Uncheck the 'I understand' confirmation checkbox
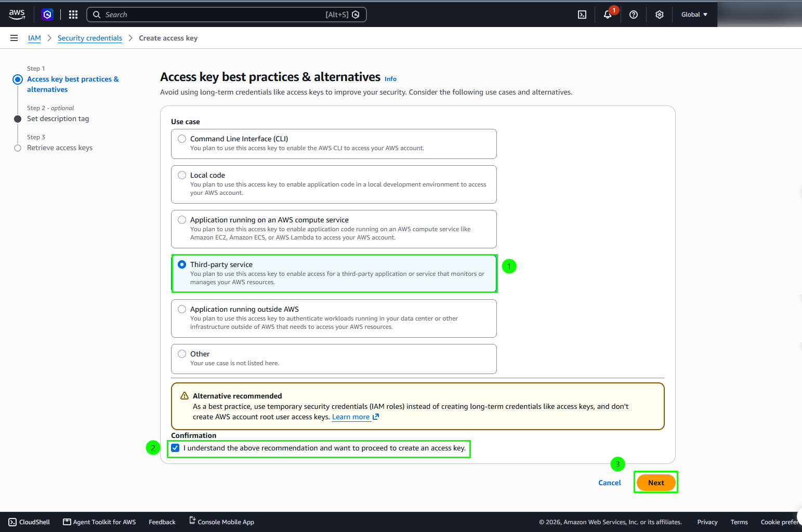The width and height of the screenshot is (802, 532). 176,448
